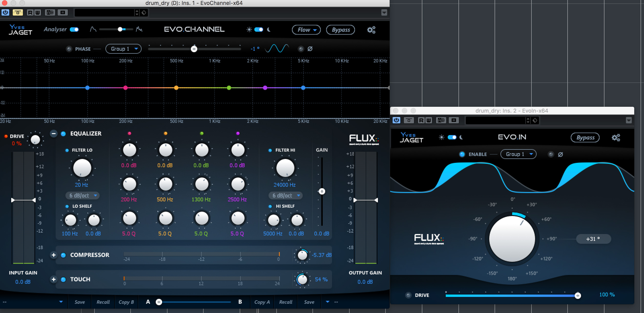The width and height of the screenshot is (644, 313).
Task: Toggle the Analyser switch
Action: [x=74, y=29]
